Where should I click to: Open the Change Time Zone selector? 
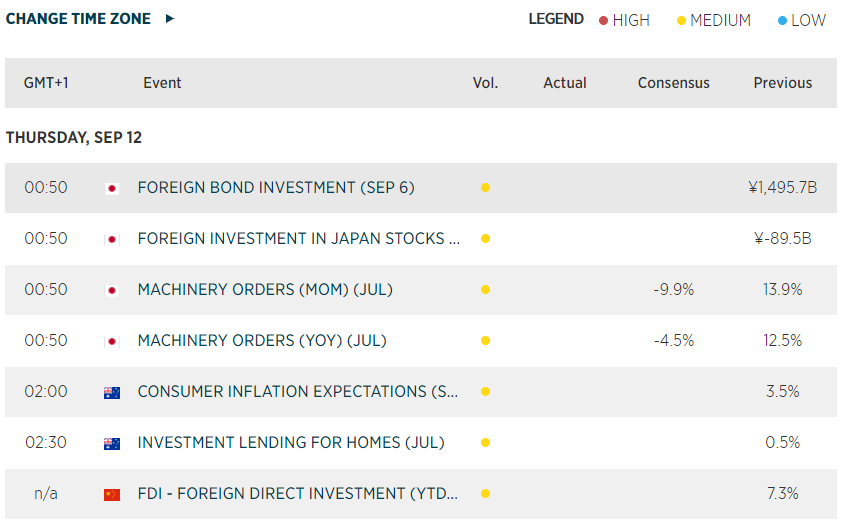(78, 19)
